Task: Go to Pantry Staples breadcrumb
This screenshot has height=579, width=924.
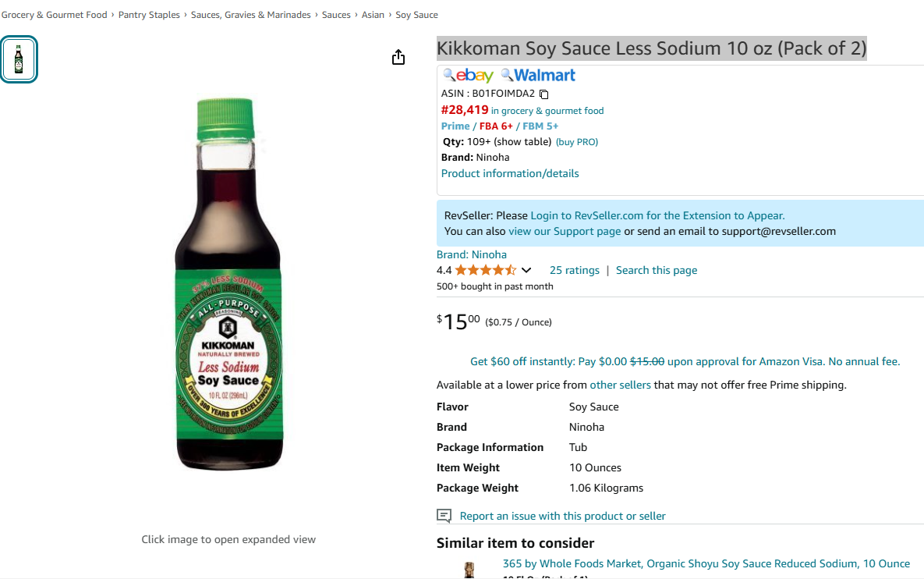Action: [x=149, y=15]
